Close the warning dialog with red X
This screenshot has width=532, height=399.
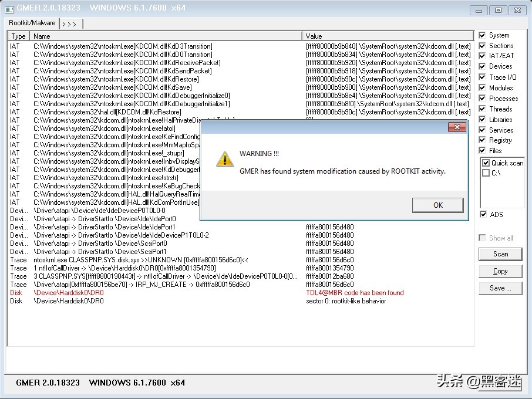coord(457,127)
